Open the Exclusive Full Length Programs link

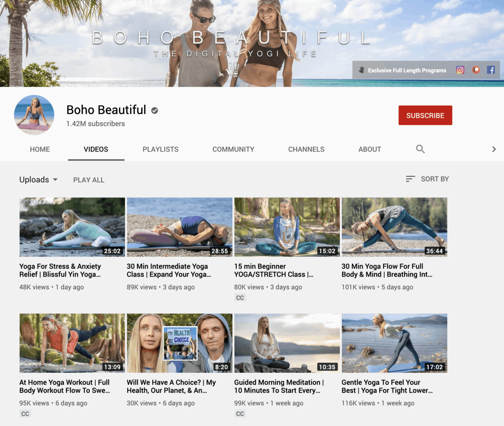407,71
